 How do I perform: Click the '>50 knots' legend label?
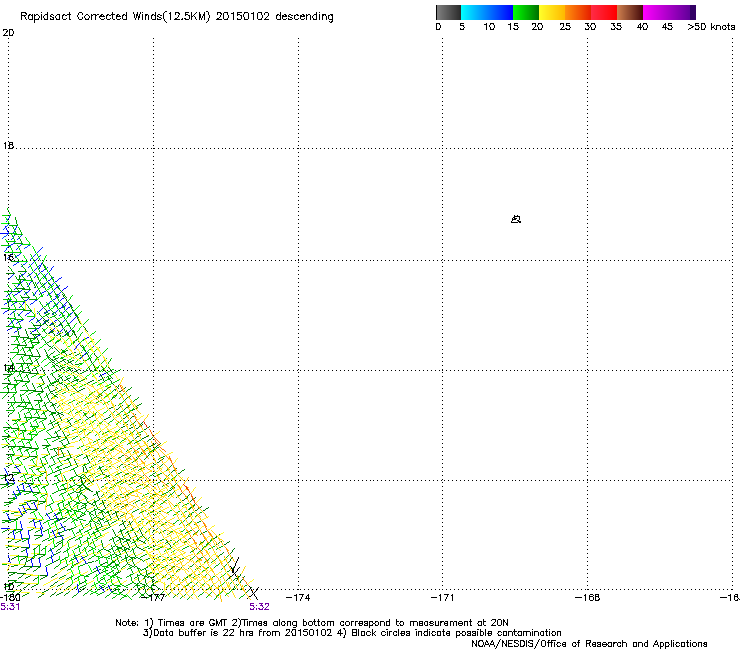coord(711,27)
